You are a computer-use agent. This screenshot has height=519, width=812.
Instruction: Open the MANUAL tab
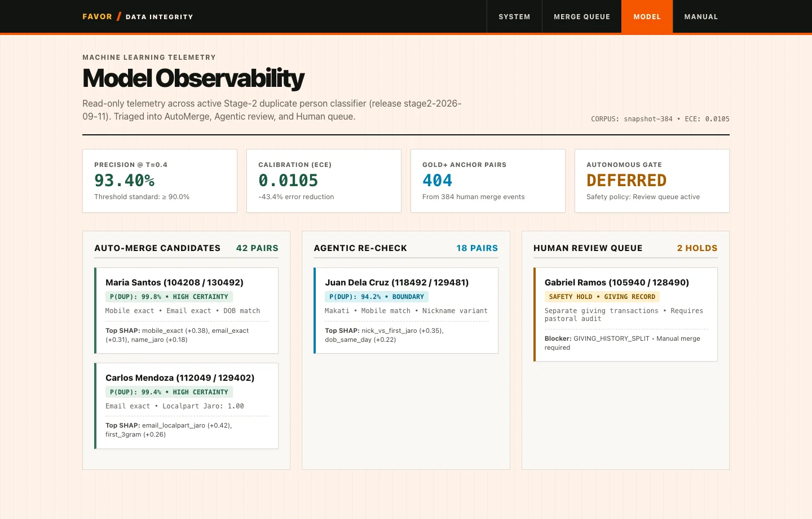coord(701,17)
